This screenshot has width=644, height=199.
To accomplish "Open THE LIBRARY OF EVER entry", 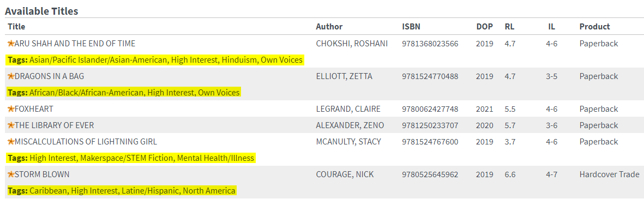I will (57, 125).
